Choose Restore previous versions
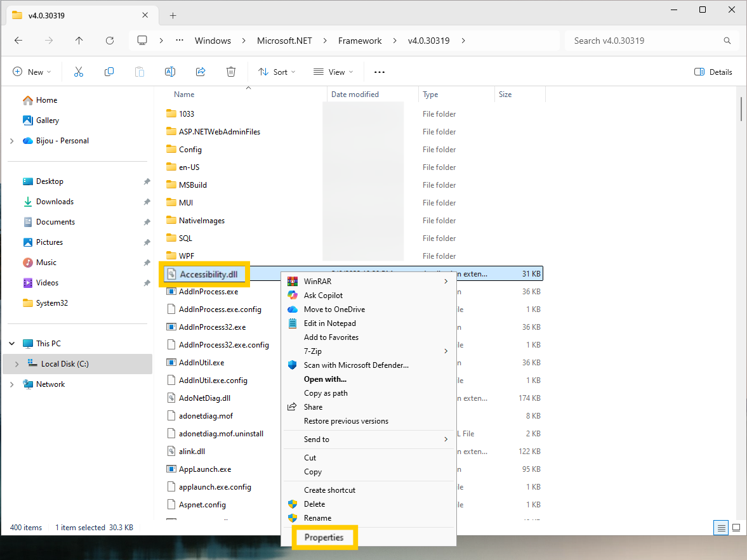The height and width of the screenshot is (560, 747). [347, 421]
